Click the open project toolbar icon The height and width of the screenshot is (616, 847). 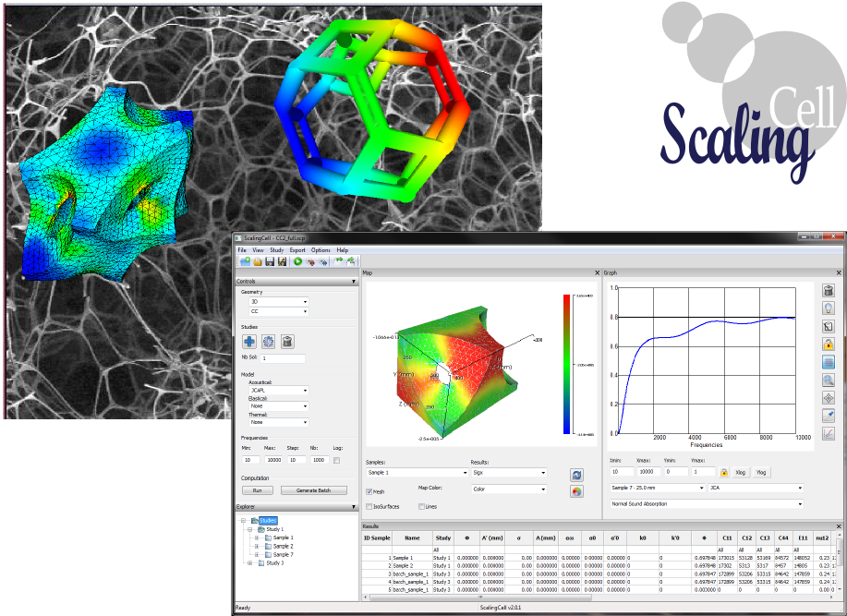click(258, 262)
